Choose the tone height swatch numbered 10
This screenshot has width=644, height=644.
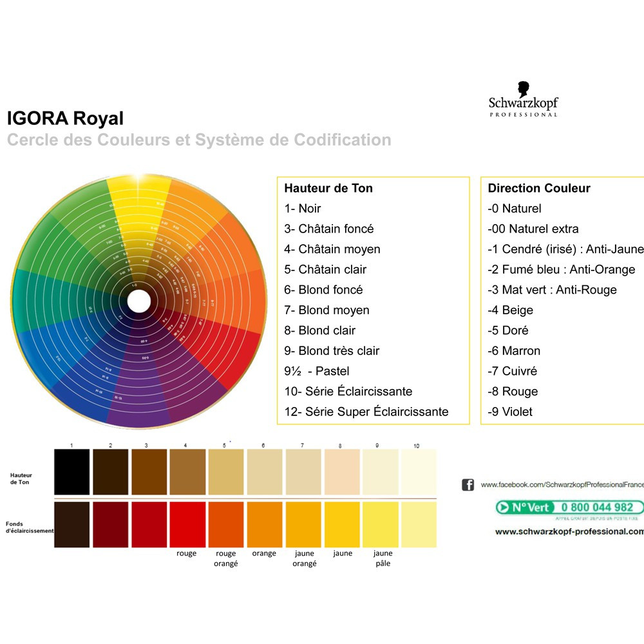point(419,472)
